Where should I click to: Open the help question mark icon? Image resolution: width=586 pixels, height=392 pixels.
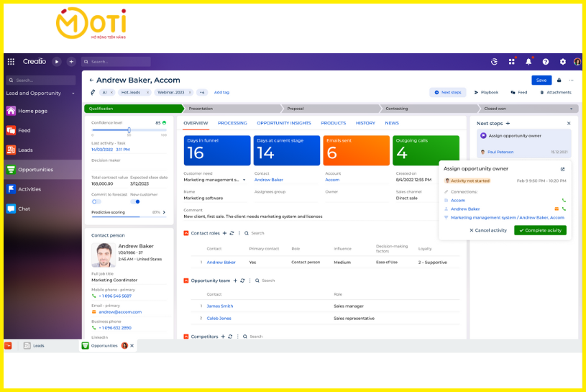(546, 62)
